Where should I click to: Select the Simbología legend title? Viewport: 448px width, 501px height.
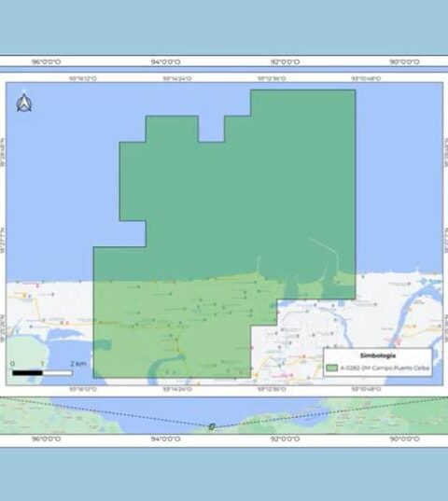tap(378, 355)
